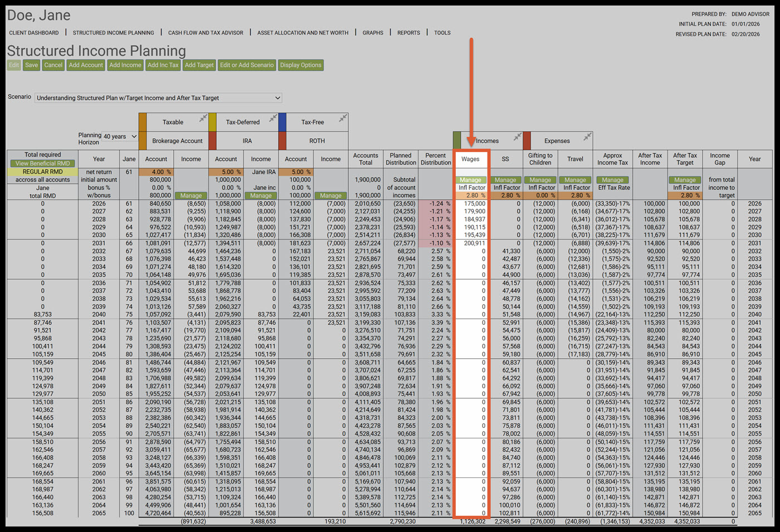Manage the Travel expense
780x532 pixels.
tap(576, 180)
